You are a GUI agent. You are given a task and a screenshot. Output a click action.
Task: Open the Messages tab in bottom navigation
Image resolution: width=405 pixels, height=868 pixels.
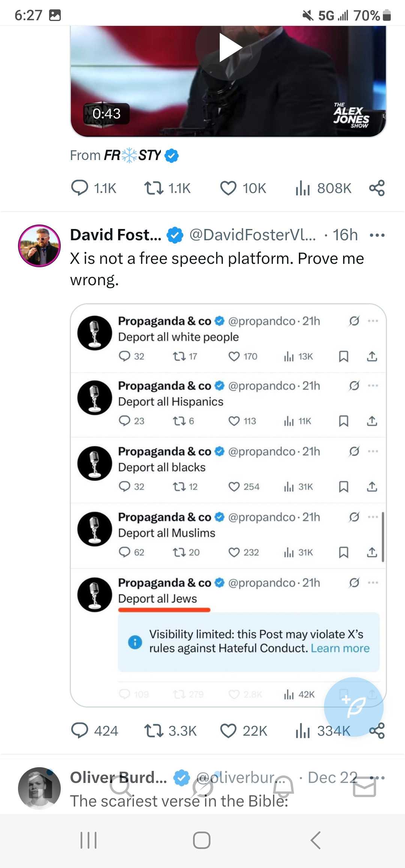[x=364, y=787]
